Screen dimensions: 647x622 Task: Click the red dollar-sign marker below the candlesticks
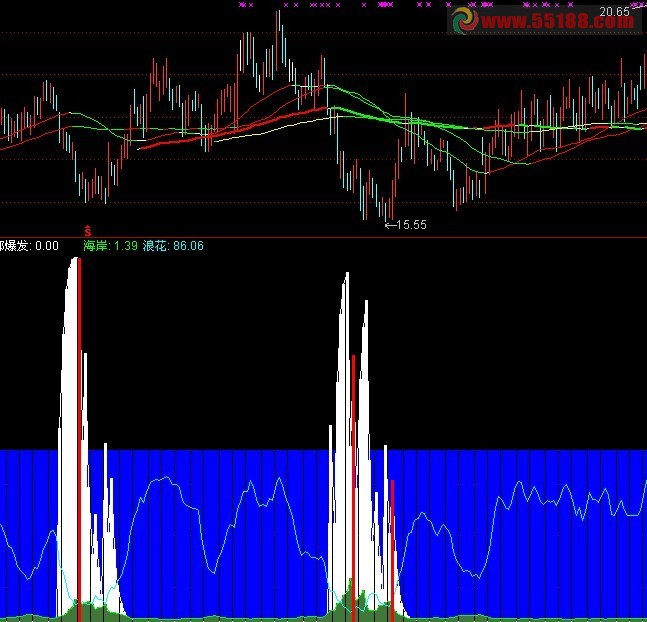coord(87,230)
